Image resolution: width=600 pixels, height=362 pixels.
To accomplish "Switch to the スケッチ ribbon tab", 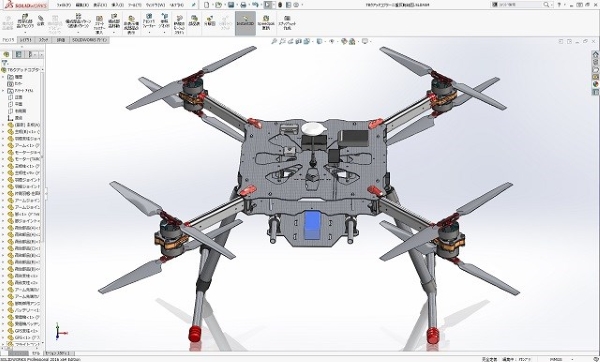I will tap(44, 40).
